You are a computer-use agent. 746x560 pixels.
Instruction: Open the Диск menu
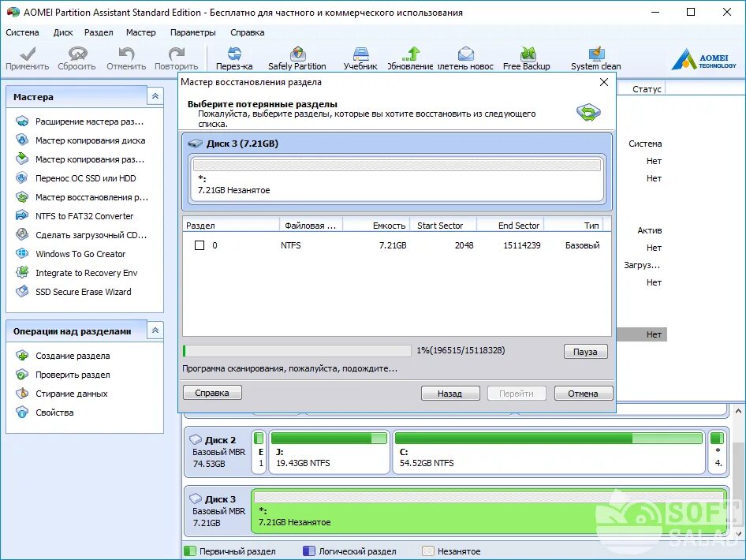click(x=63, y=32)
